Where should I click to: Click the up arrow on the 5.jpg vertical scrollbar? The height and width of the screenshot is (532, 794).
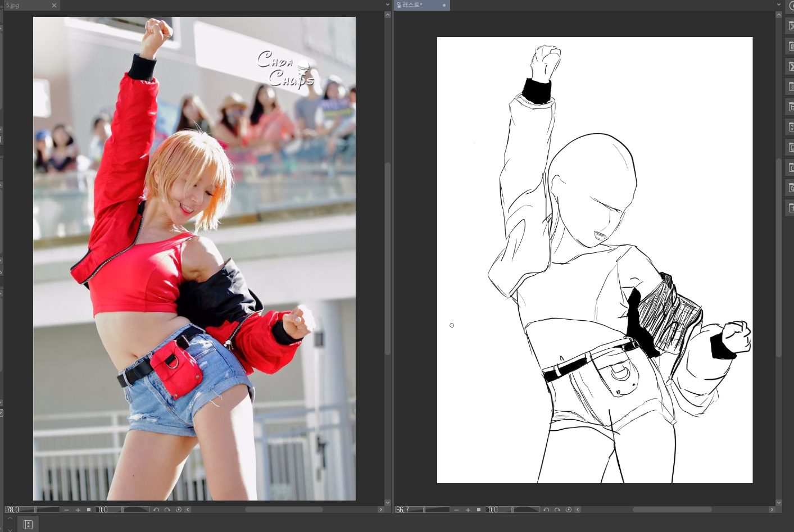point(388,15)
